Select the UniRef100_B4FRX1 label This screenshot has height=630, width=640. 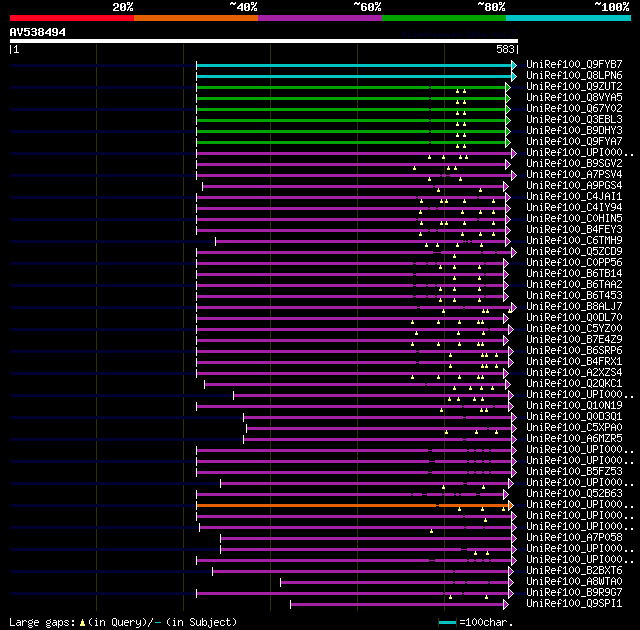click(x=574, y=362)
